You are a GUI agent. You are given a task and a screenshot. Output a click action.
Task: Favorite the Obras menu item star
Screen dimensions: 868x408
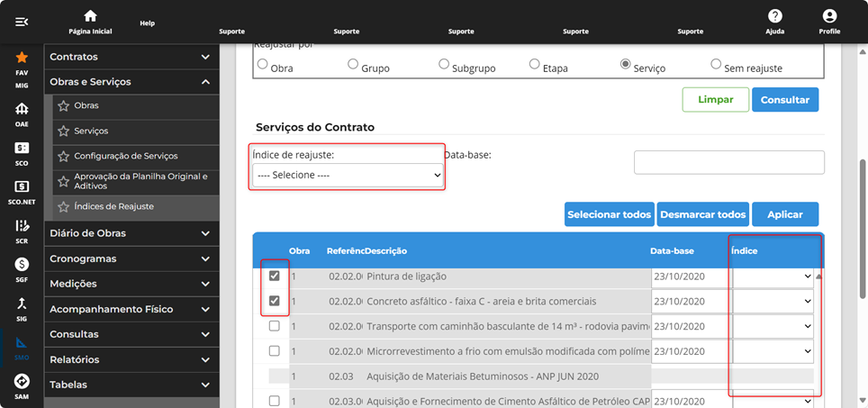point(64,105)
